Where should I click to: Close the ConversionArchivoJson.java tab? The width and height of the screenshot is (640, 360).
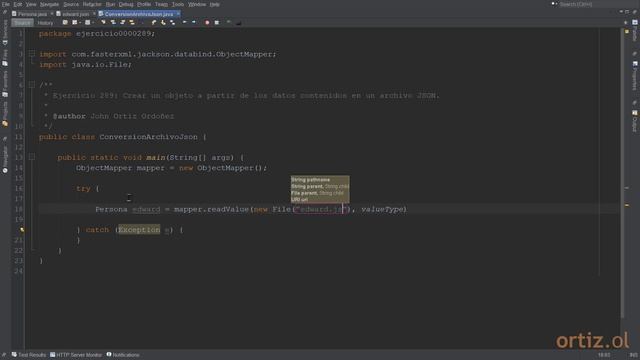pos(178,14)
